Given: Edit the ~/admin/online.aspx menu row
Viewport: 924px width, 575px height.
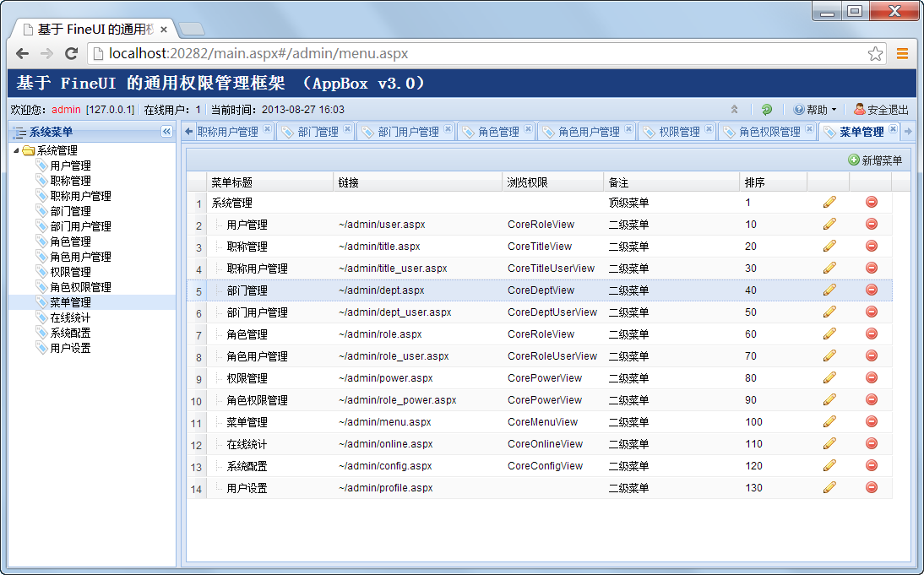Looking at the screenshot, I should [x=829, y=443].
